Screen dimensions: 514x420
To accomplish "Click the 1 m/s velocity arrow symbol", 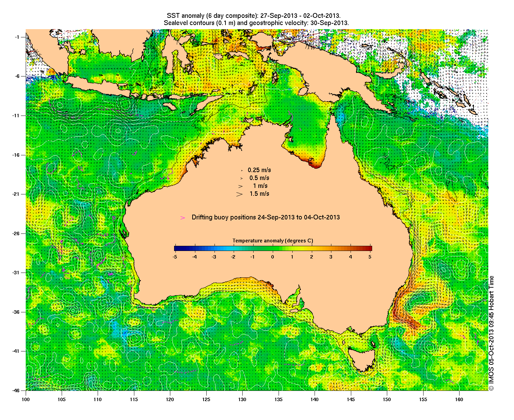I will pyautogui.click(x=241, y=186).
